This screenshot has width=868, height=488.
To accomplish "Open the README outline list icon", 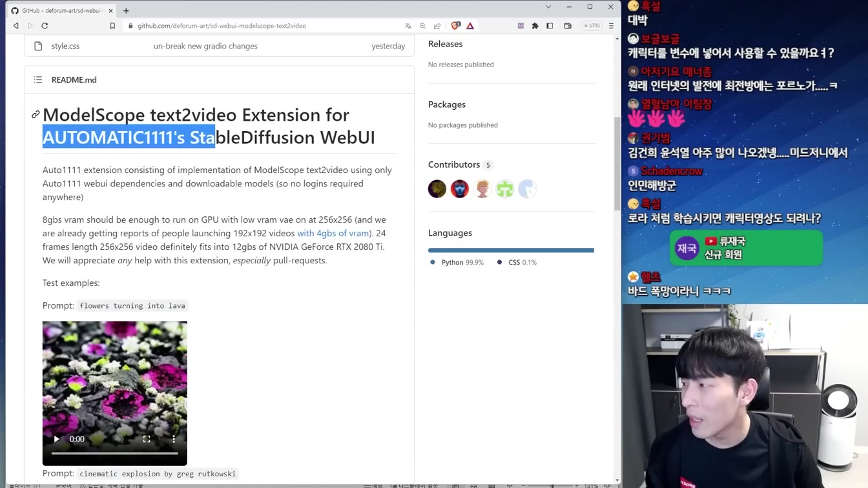I will coord(38,80).
